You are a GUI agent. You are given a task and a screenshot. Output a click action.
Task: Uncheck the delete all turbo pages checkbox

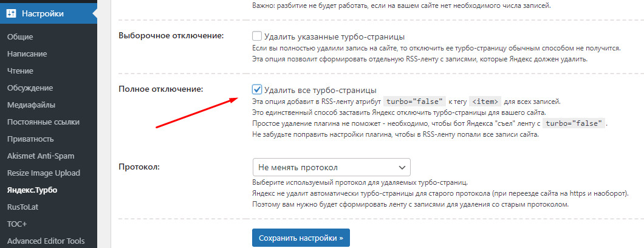[257, 89]
